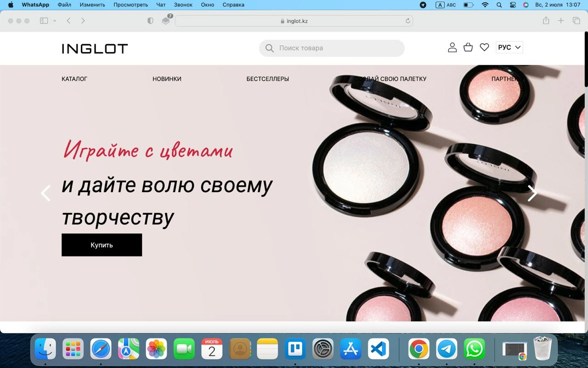Open Telegram from the Dock
The width and height of the screenshot is (588, 368).
pyautogui.click(x=447, y=349)
